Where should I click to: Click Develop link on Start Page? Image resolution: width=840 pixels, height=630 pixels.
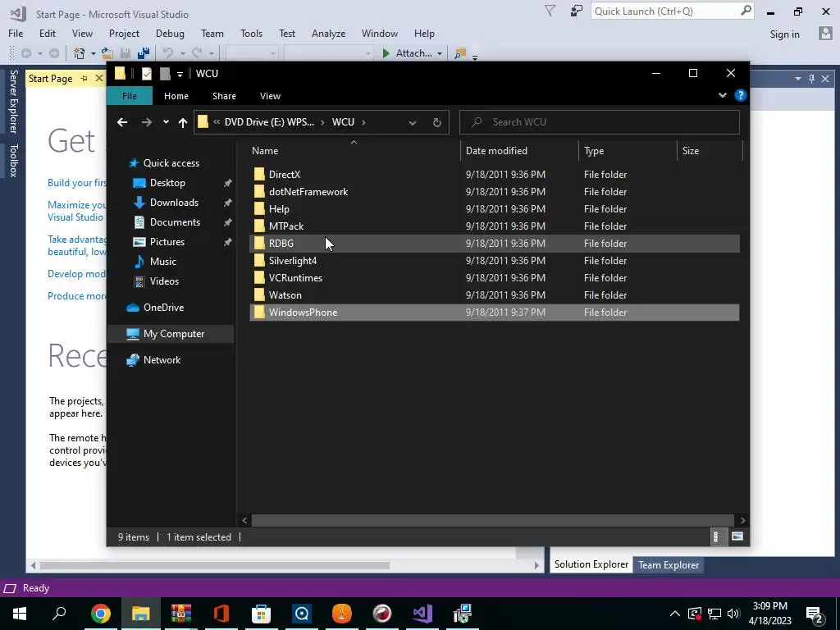pyautogui.click(x=76, y=274)
